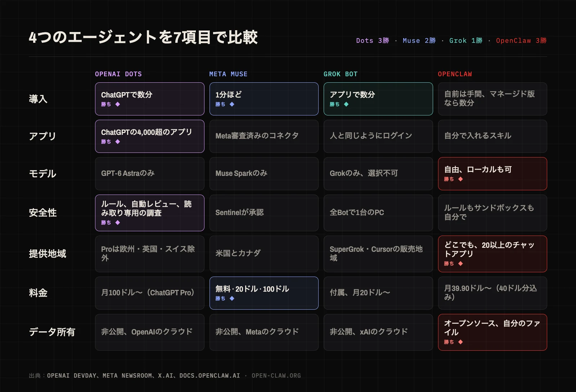Click the diamond icon in the ChatGPTの4,000超のアプリ cell
This screenshot has width=576, height=392.
(118, 142)
